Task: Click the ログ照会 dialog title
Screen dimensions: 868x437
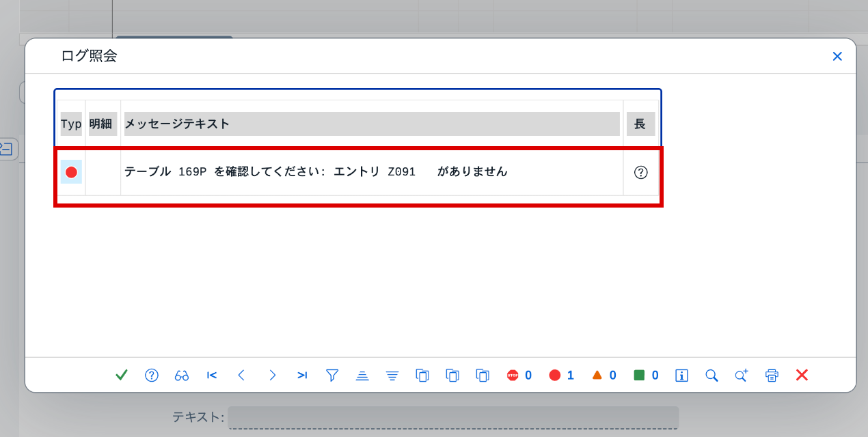Action: [89, 57]
